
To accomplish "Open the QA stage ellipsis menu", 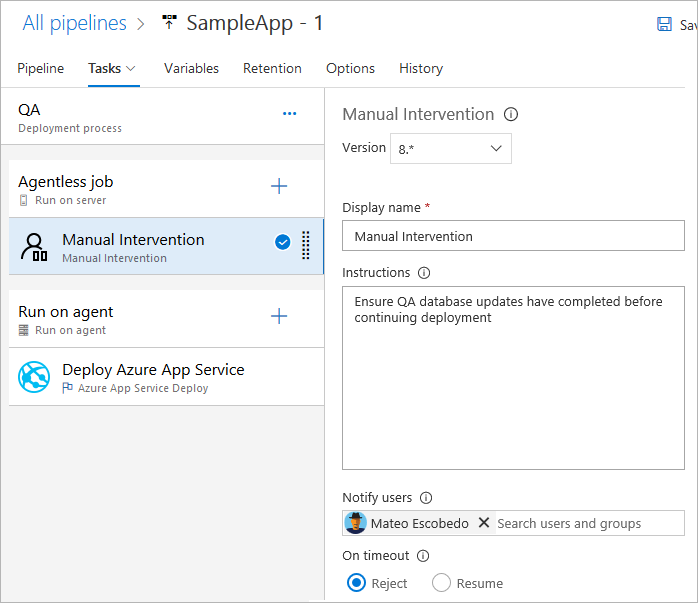I will (x=289, y=114).
